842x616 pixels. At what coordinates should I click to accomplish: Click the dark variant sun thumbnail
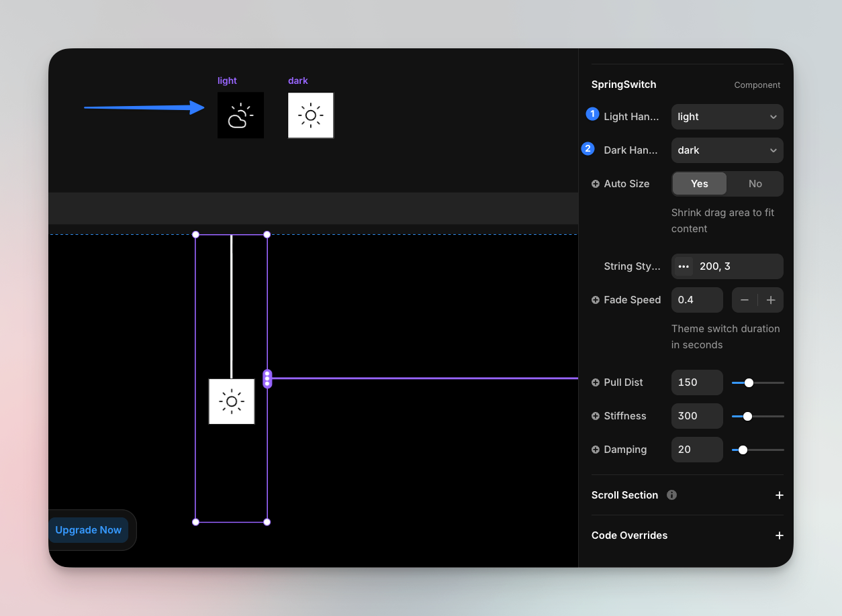point(311,115)
